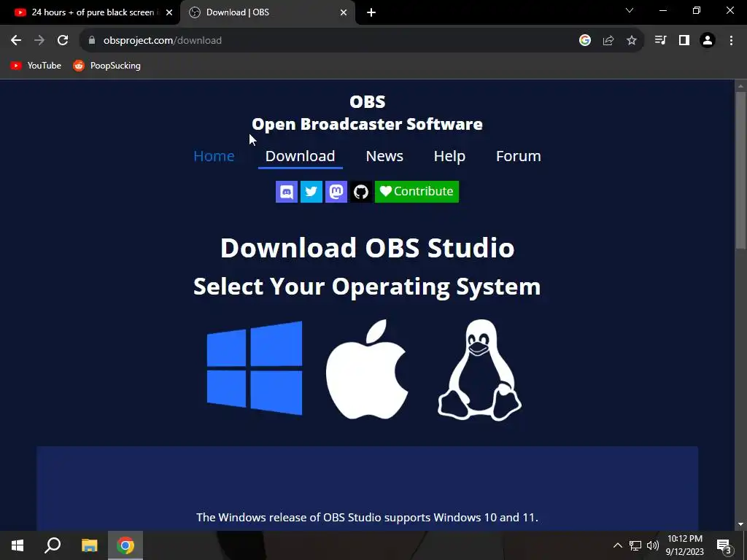Image resolution: width=747 pixels, height=560 pixels.
Task: Reload the current page
Action: click(63, 41)
